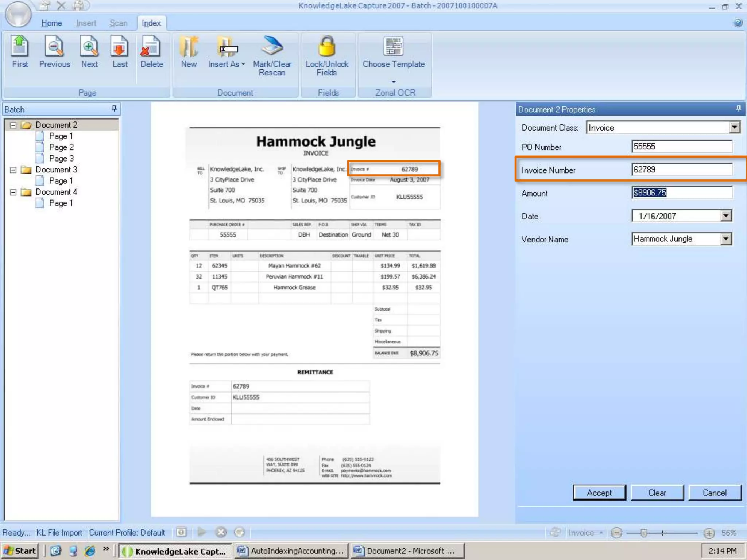The height and width of the screenshot is (560, 747).
Task: Jump to the Last page icon
Action: coord(120,47)
